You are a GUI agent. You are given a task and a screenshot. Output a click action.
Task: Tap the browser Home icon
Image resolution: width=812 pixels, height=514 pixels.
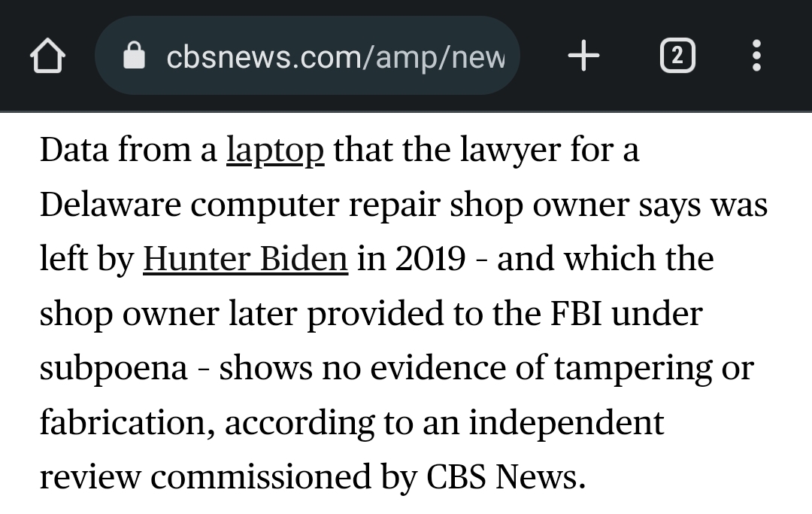pyautogui.click(x=47, y=56)
